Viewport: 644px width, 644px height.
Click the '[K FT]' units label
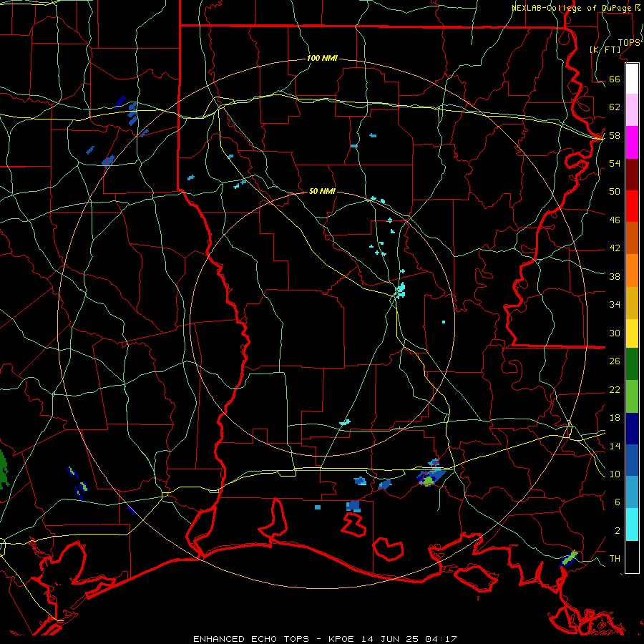click(605, 49)
